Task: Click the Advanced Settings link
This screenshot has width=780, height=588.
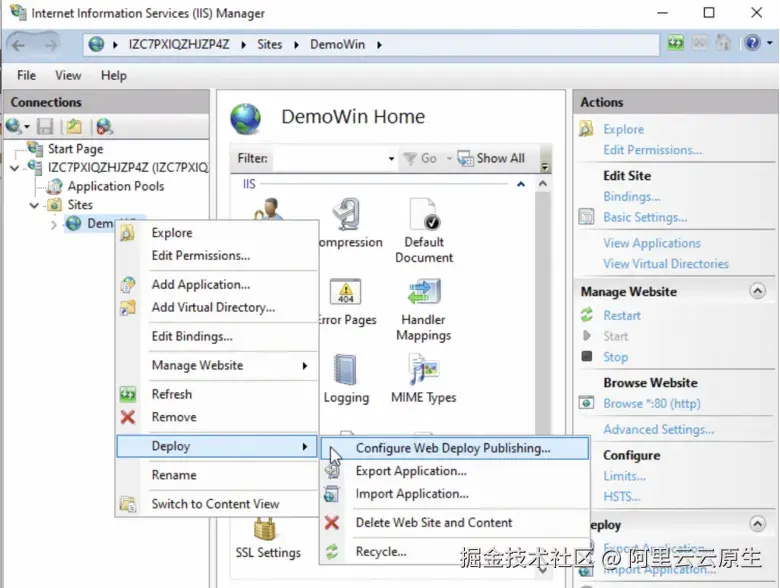Action: pyautogui.click(x=659, y=429)
